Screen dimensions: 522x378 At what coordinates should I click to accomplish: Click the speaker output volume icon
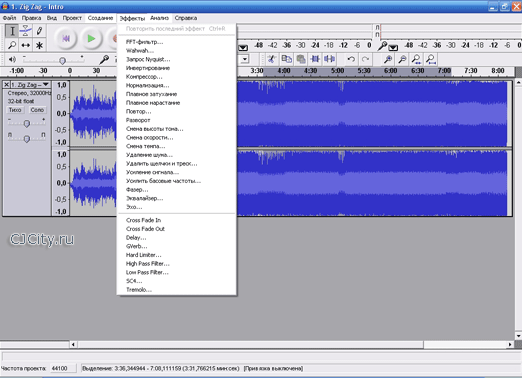pyautogui.click(x=12, y=59)
